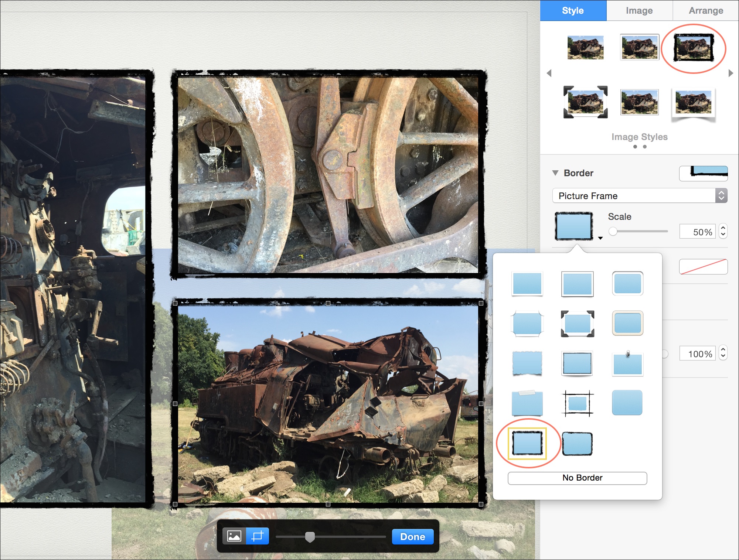739x560 pixels.
Task: Select the taped-note picture frame style
Action: click(527, 403)
